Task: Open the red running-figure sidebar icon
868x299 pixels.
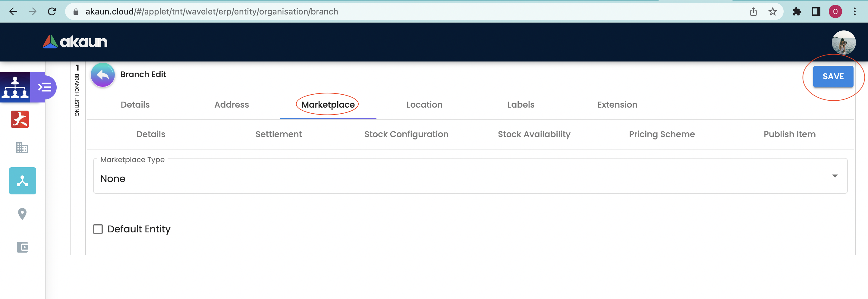Action: point(20,119)
